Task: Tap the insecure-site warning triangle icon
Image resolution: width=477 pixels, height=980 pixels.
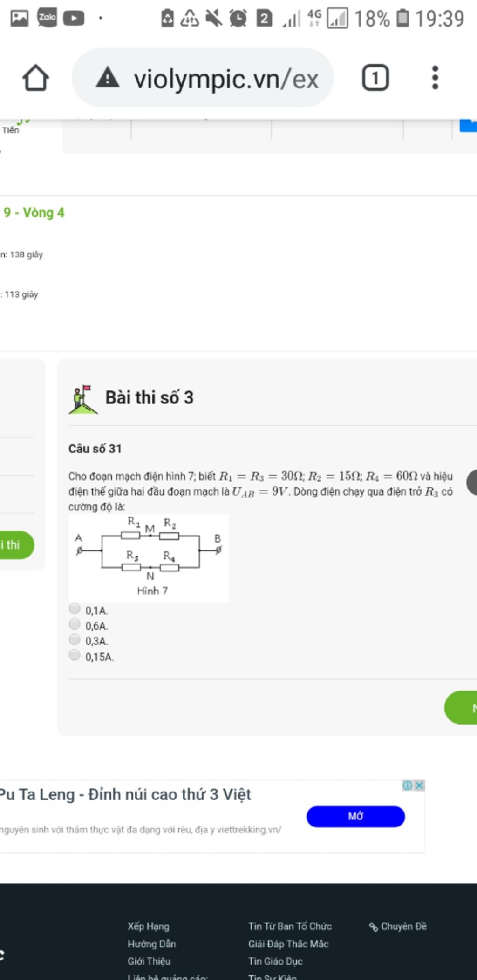Action: (108, 78)
